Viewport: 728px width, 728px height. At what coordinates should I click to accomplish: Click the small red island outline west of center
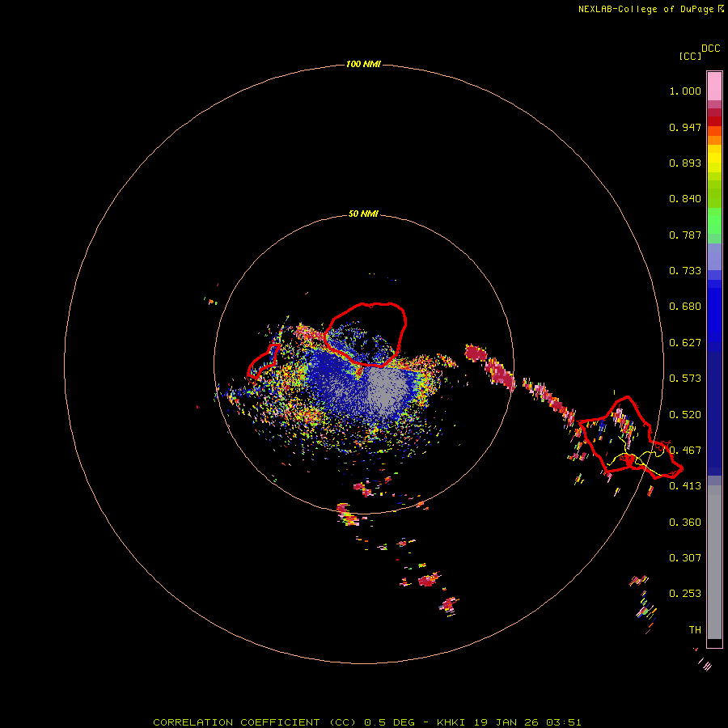[x=263, y=362]
